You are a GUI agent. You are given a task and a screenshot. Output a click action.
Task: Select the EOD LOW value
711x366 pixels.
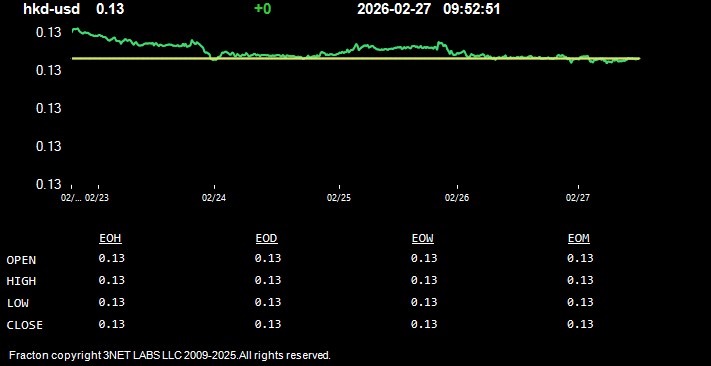coord(268,302)
